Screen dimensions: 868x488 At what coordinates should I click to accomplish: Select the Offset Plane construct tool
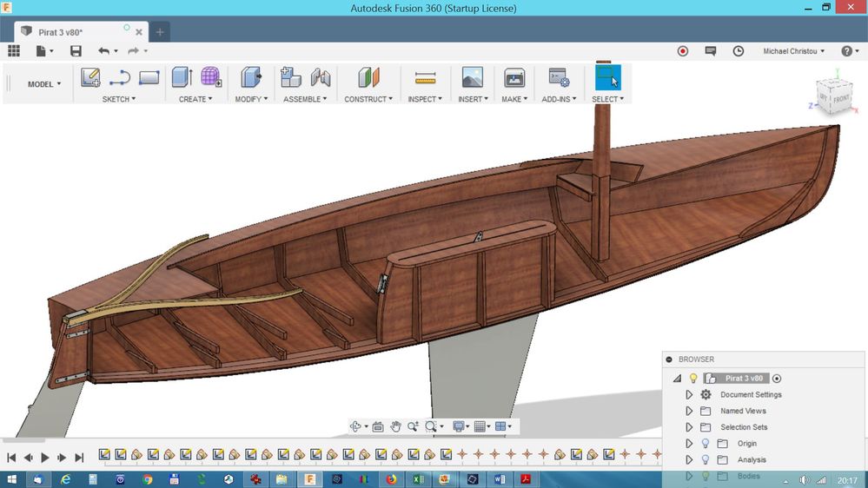pos(368,77)
